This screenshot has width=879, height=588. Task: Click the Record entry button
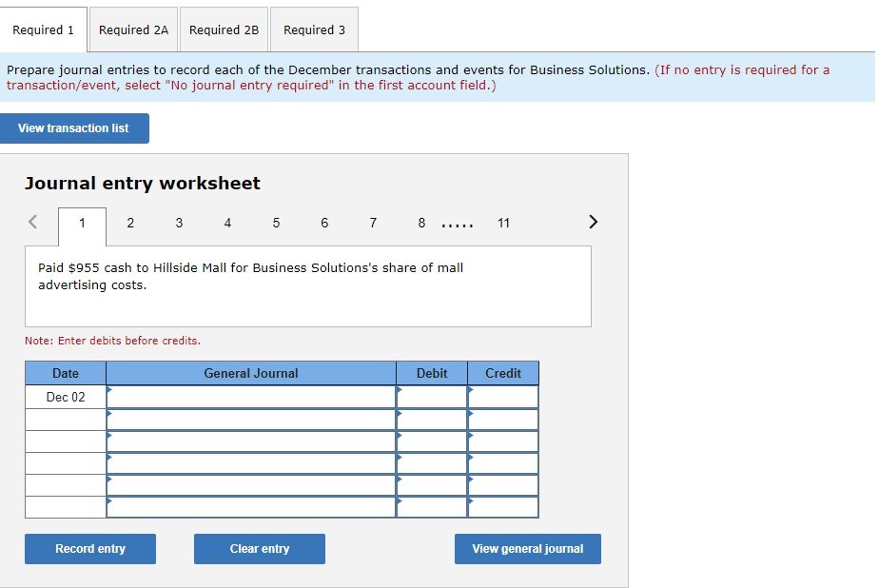coord(89,549)
